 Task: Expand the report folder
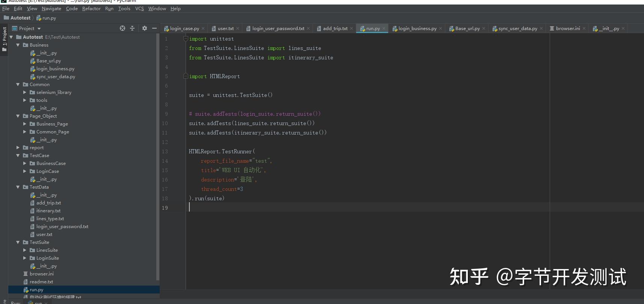tap(18, 147)
